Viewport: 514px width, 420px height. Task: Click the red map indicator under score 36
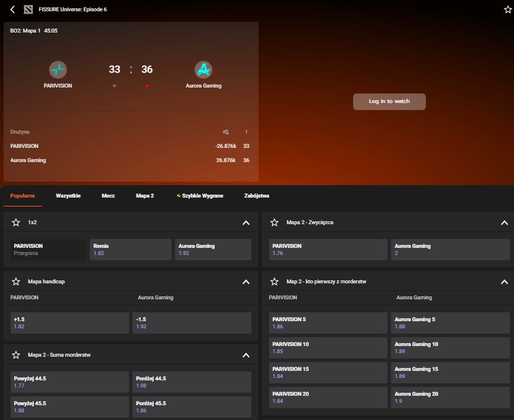click(x=147, y=86)
